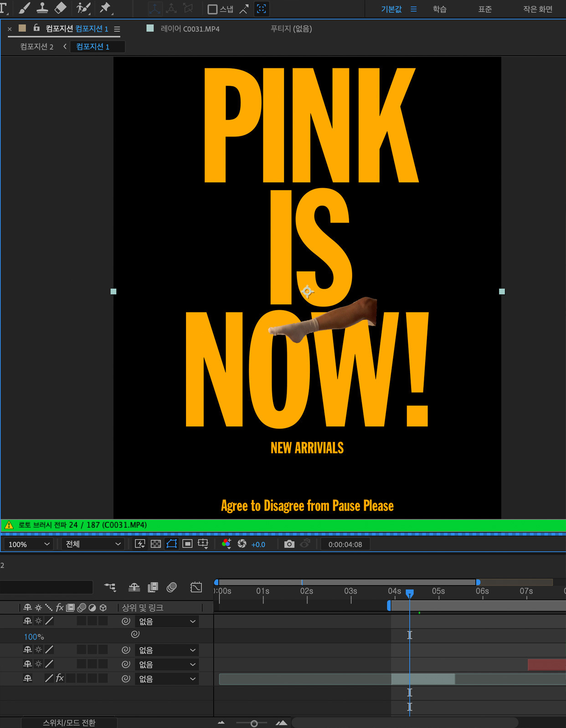Open the 푸티지 (없음) tab
The image size is (566, 728).
(291, 29)
